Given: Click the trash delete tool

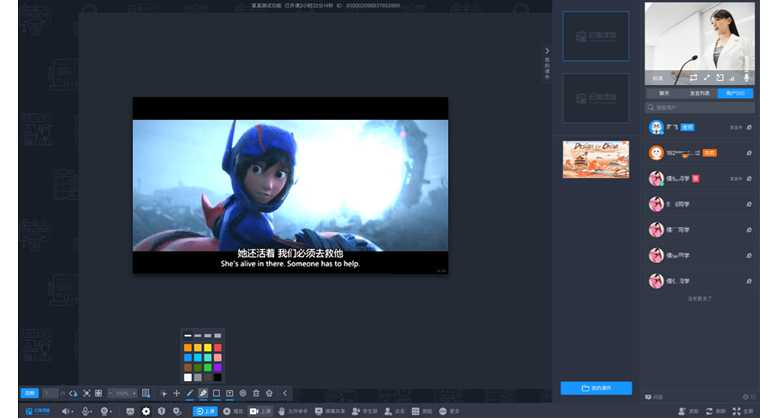Looking at the screenshot, I should click(256, 393).
